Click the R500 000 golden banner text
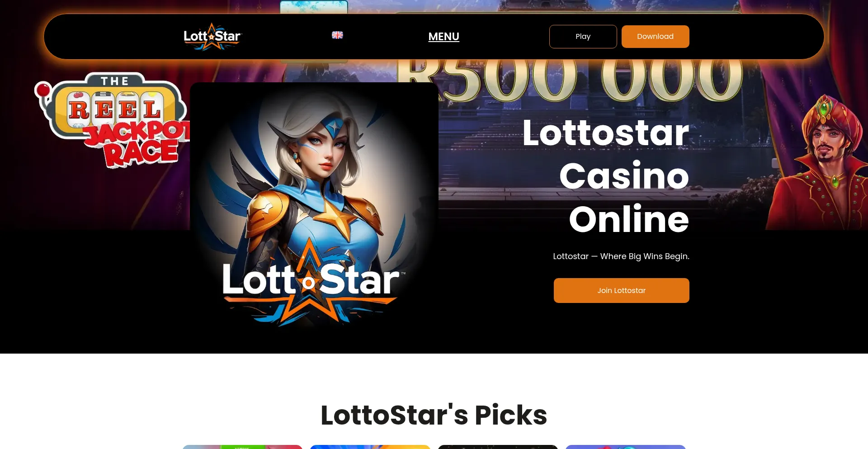This screenshot has width=868, height=449. (x=570, y=79)
